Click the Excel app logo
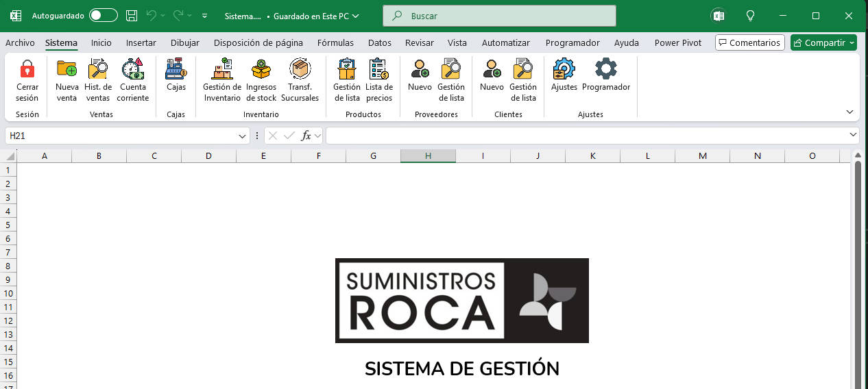The width and height of the screenshot is (868, 389). (x=16, y=15)
